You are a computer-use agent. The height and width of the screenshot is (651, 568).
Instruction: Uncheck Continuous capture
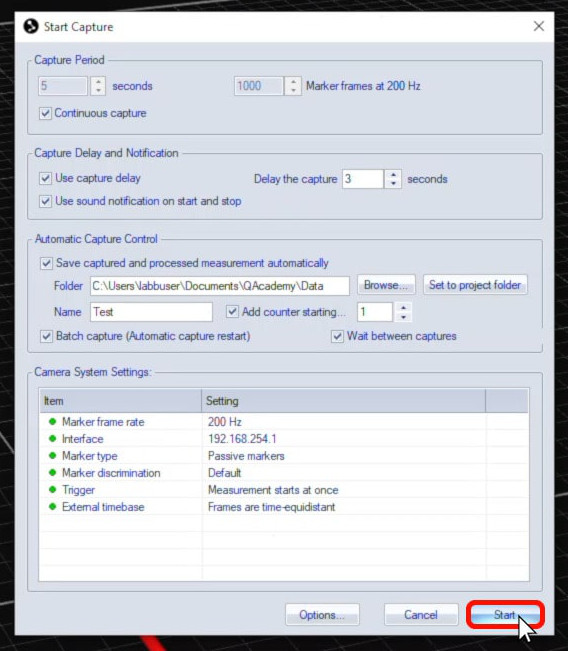pyautogui.click(x=45, y=113)
